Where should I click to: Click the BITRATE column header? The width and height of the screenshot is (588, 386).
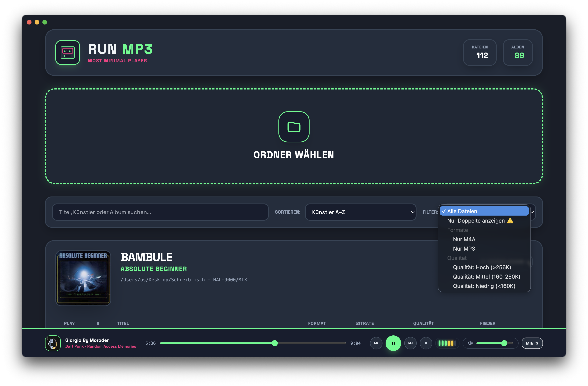tap(365, 323)
